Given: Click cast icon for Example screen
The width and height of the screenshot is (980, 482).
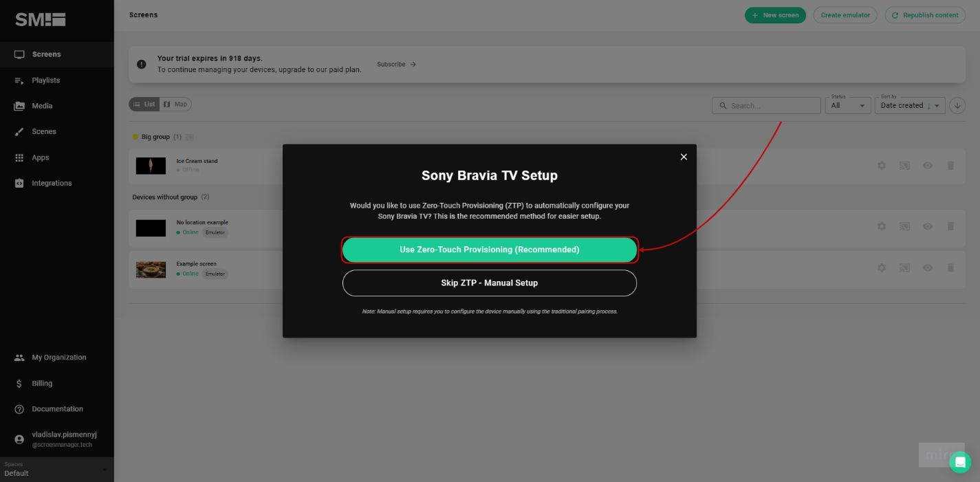Looking at the screenshot, I should 905,268.
